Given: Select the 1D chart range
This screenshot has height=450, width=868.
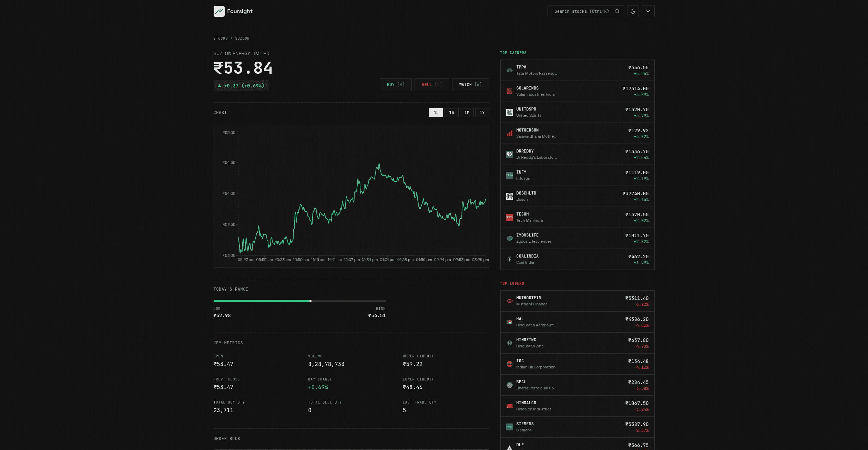Looking at the screenshot, I should tap(436, 113).
